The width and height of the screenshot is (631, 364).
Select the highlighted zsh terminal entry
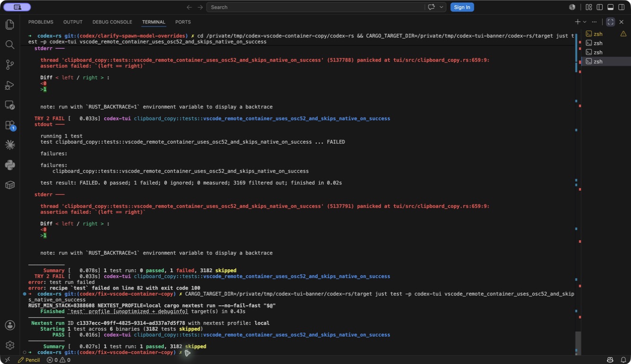(x=606, y=62)
